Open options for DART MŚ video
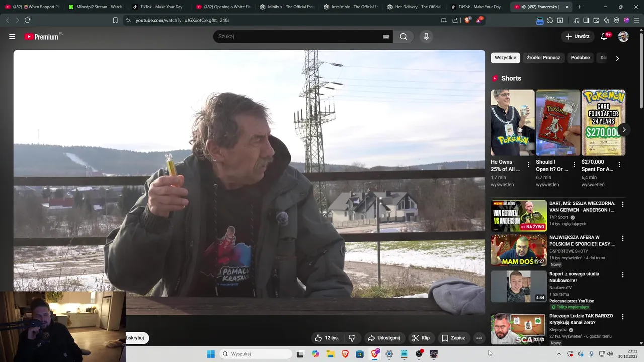The height and width of the screenshot is (362, 644). point(623,205)
